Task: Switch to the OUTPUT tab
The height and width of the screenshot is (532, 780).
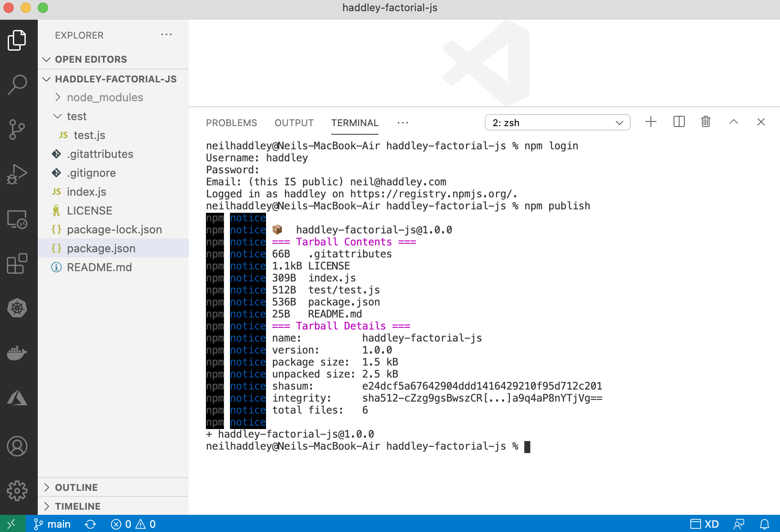Action: (x=294, y=123)
